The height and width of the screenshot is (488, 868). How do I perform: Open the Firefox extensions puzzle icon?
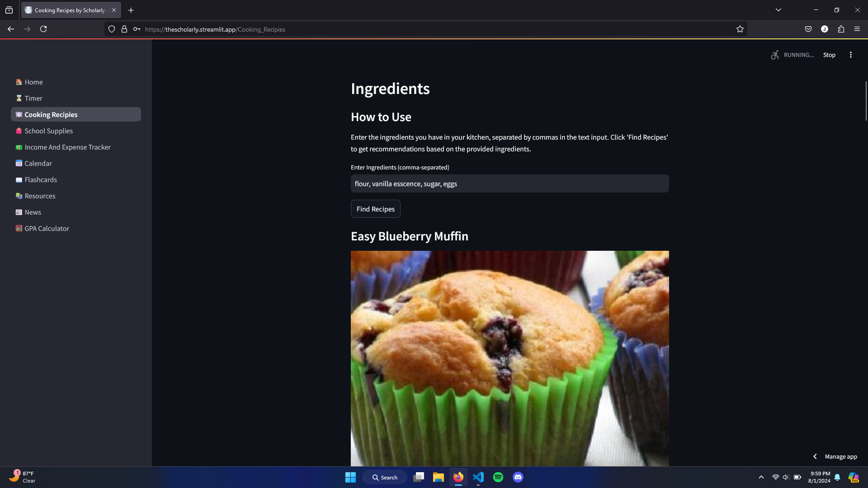[840, 29]
